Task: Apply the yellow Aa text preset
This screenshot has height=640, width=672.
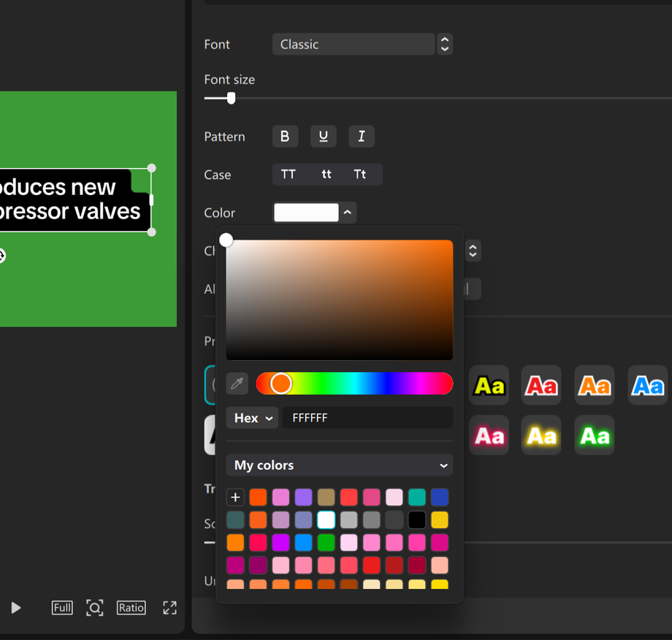Action: click(x=489, y=385)
